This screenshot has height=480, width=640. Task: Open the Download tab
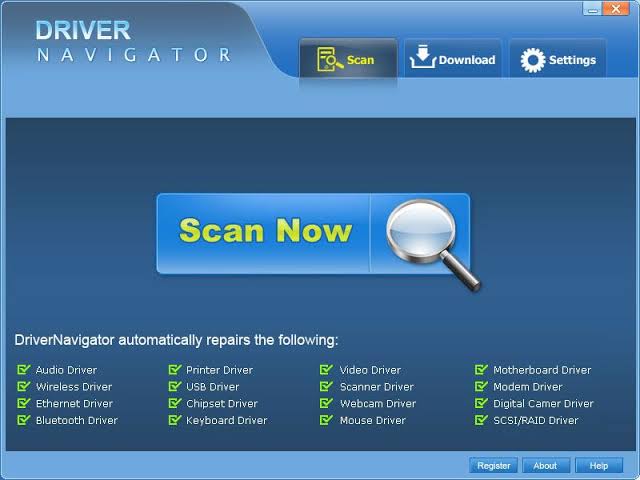click(x=453, y=58)
